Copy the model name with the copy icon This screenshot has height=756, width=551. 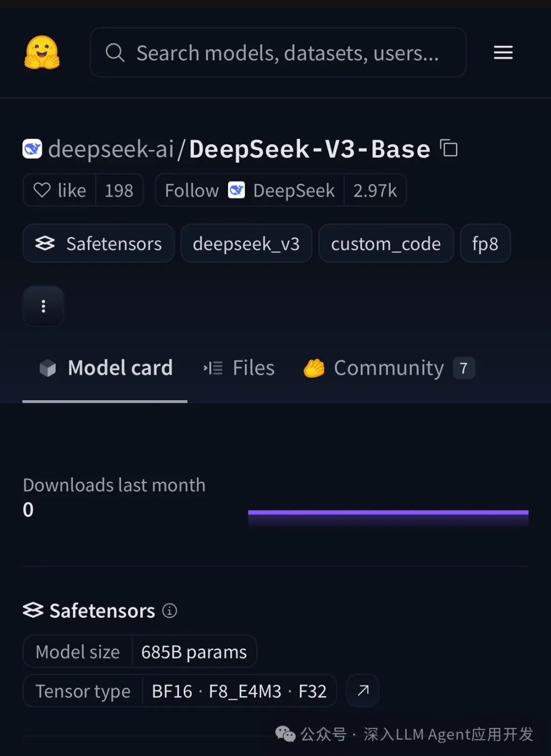[x=448, y=149]
